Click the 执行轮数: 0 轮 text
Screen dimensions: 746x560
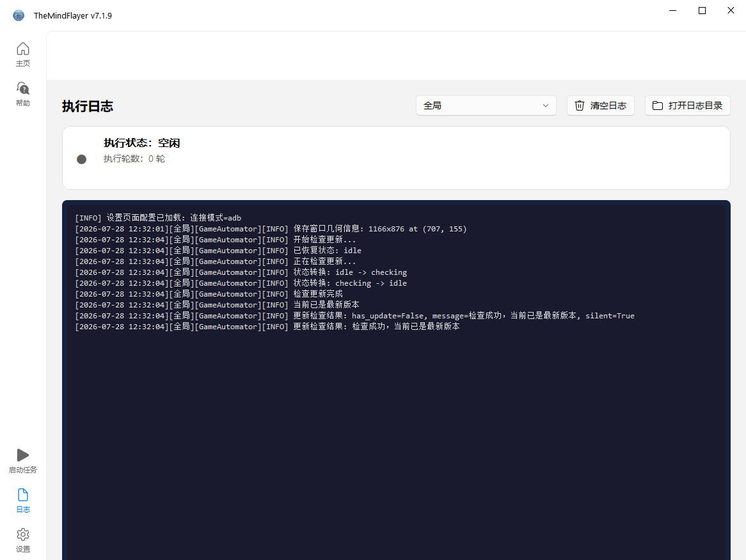134,159
